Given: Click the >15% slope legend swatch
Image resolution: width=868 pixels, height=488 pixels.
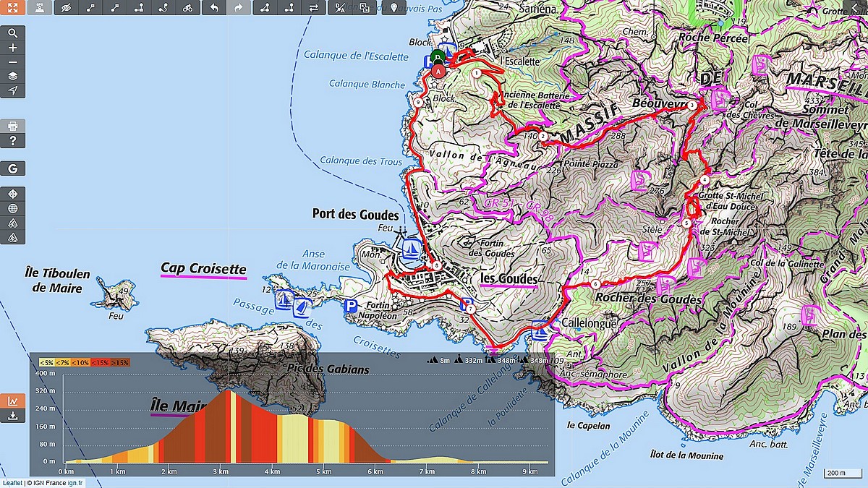Looking at the screenshot, I should click(120, 362).
